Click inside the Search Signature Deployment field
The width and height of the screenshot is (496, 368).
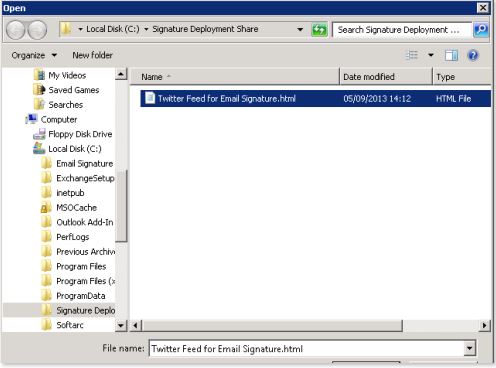(x=402, y=30)
